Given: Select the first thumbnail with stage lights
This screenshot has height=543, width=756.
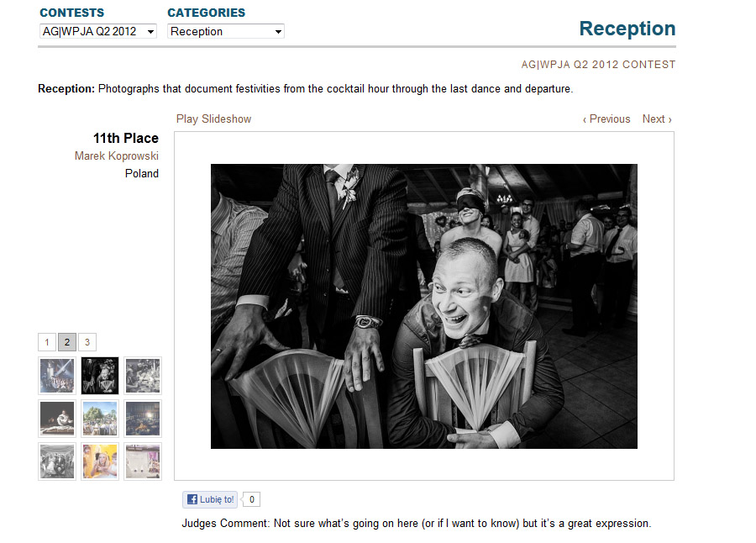Looking at the screenshot, I should pos(57,376).
